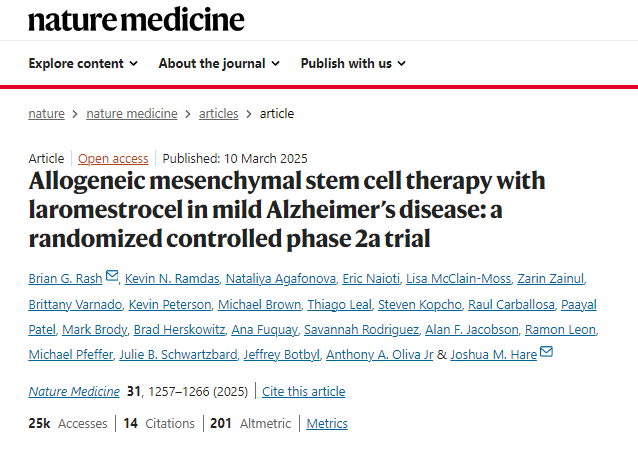The width and height of the screenshot is (638, 459).
Task: Click the email icon next to Joshua M. Hare
Action: [546, 352]
